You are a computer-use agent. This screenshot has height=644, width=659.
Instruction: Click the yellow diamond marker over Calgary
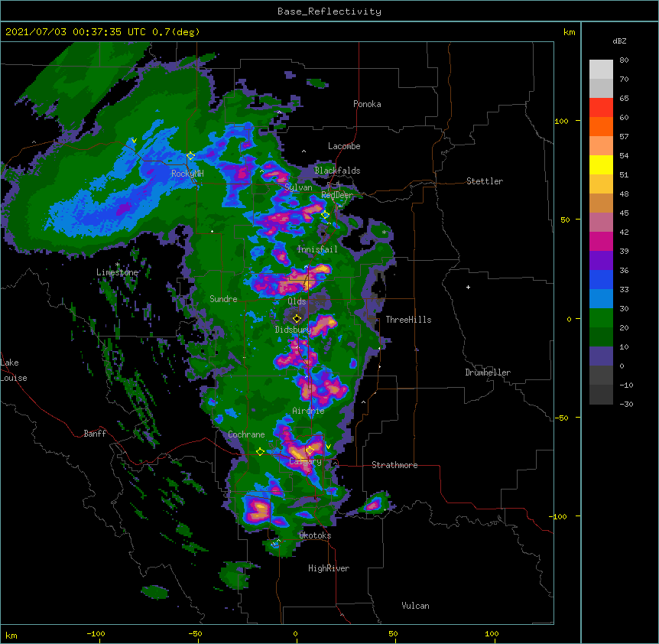coord(310,450)
